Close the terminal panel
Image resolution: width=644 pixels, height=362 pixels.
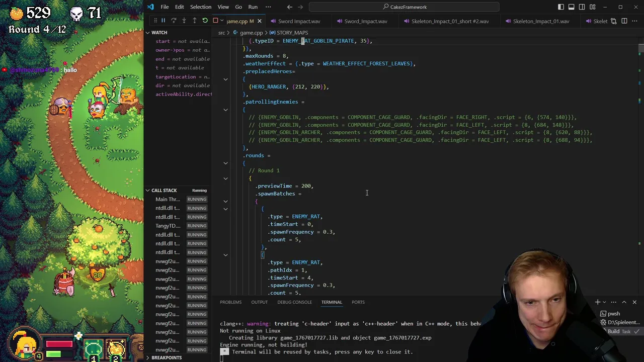(634, 302)
